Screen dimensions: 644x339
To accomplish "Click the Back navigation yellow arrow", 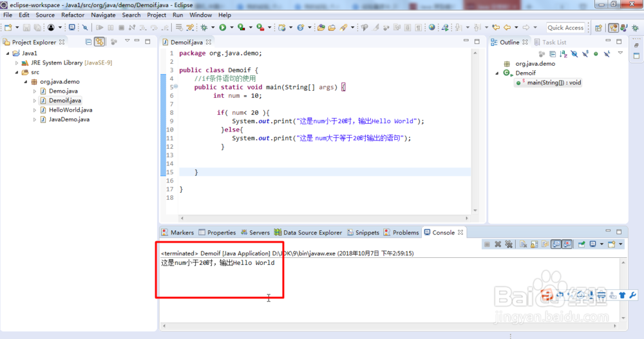I will point(507,28).
